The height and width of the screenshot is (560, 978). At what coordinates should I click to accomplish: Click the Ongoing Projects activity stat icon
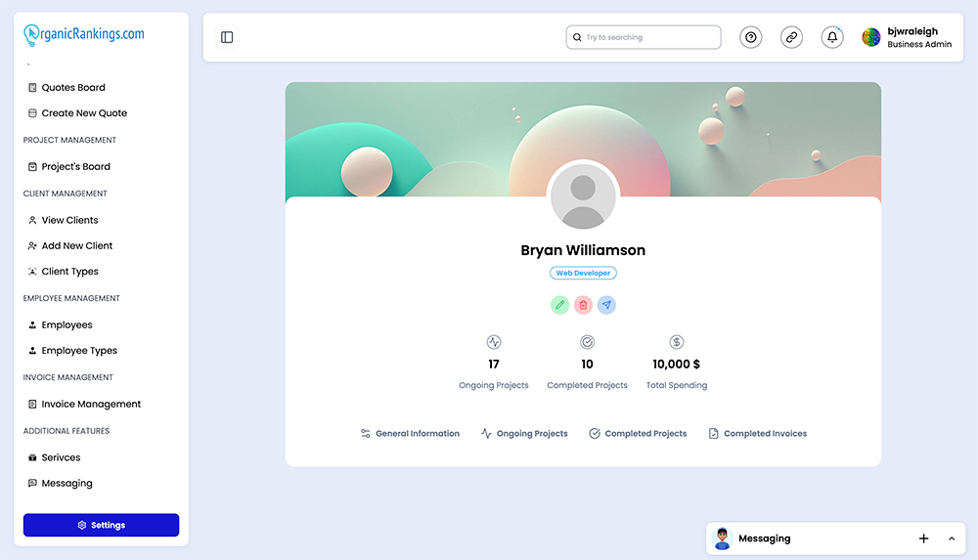click(494, 342)
